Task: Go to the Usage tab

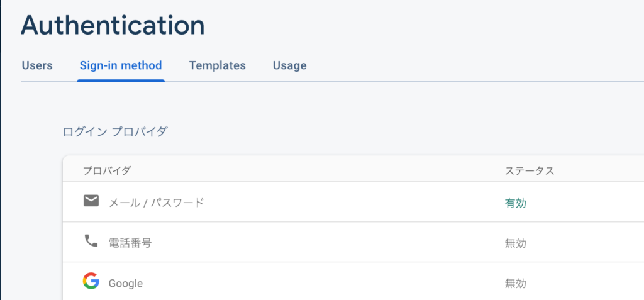Action: click(289, 66)
